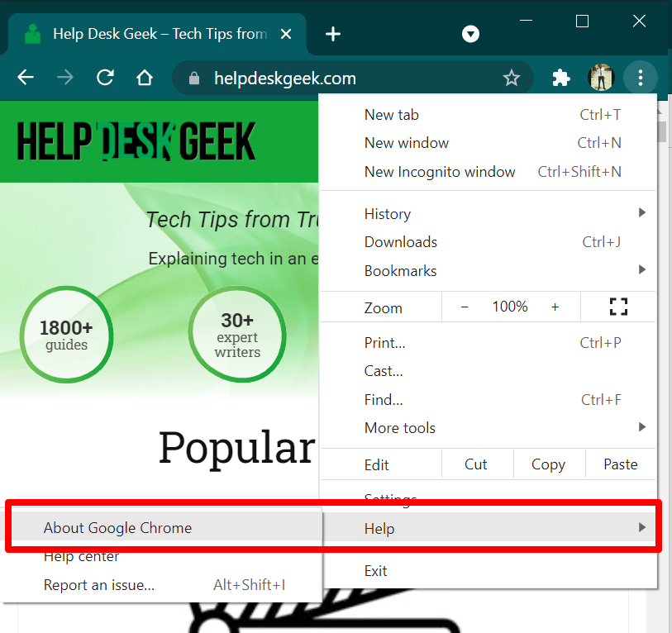Select About Google Chrome
The height and width of the screenshot is (633, 672).
coord(117,528)
